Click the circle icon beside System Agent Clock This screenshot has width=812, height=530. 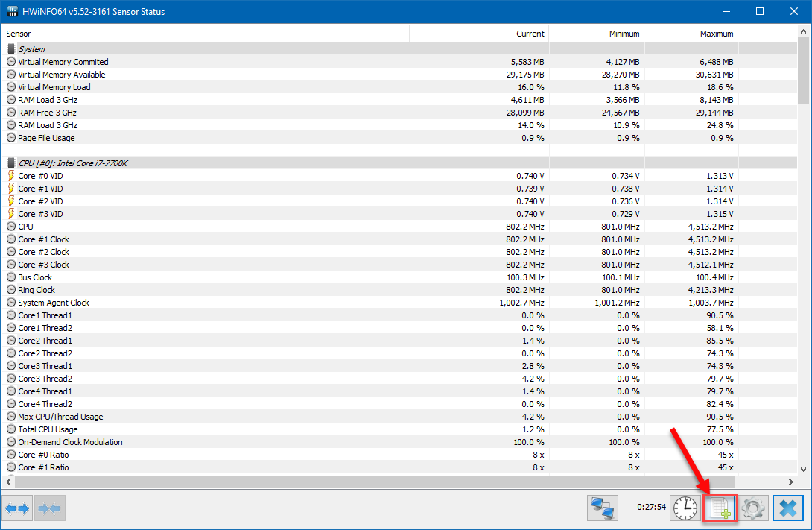[11, 303]
